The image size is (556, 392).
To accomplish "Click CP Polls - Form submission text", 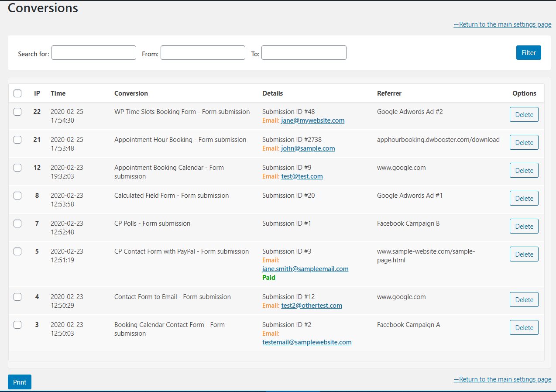I will click(x=152, y=224).
